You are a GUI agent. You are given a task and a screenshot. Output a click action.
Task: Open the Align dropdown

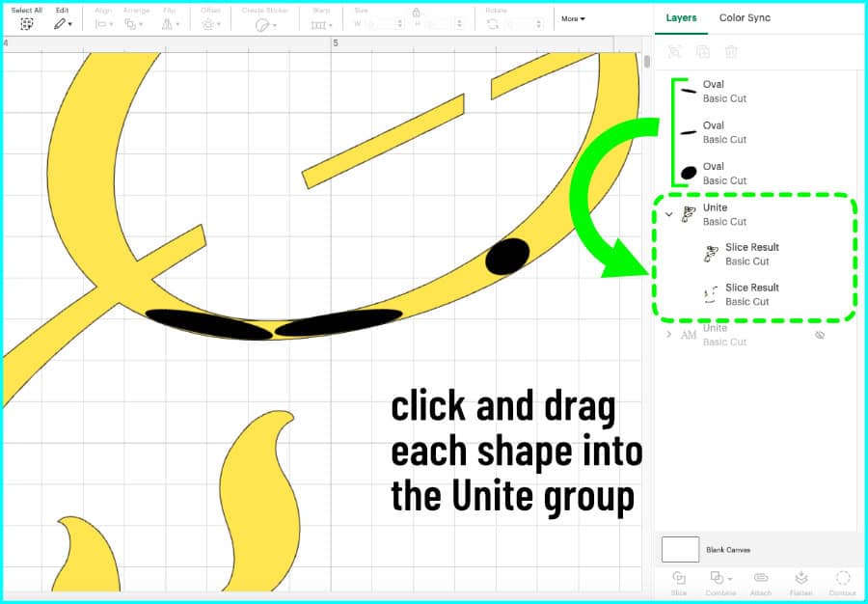pyautogui.click(x=103, y=24)
